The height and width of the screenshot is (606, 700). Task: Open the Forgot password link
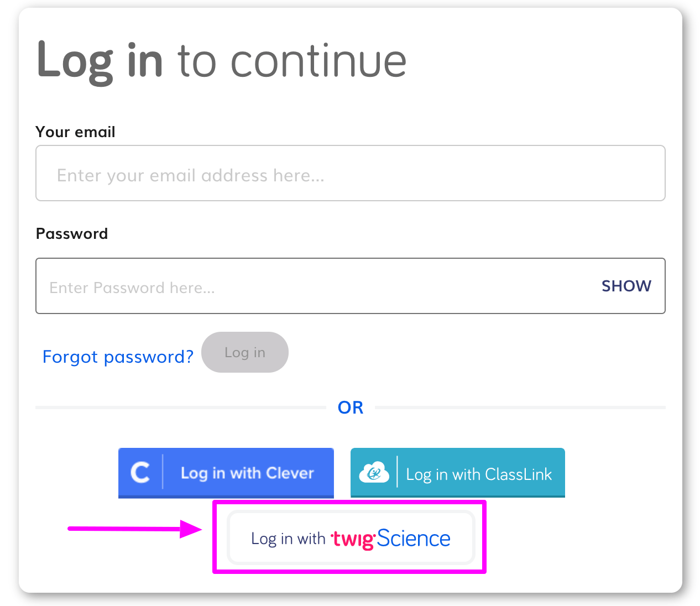[118, 357]
